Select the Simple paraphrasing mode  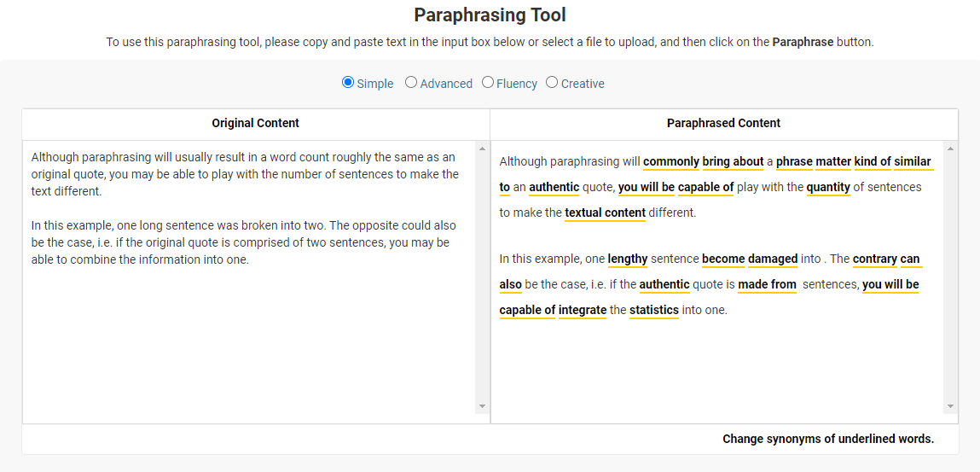tap(348, 83)
